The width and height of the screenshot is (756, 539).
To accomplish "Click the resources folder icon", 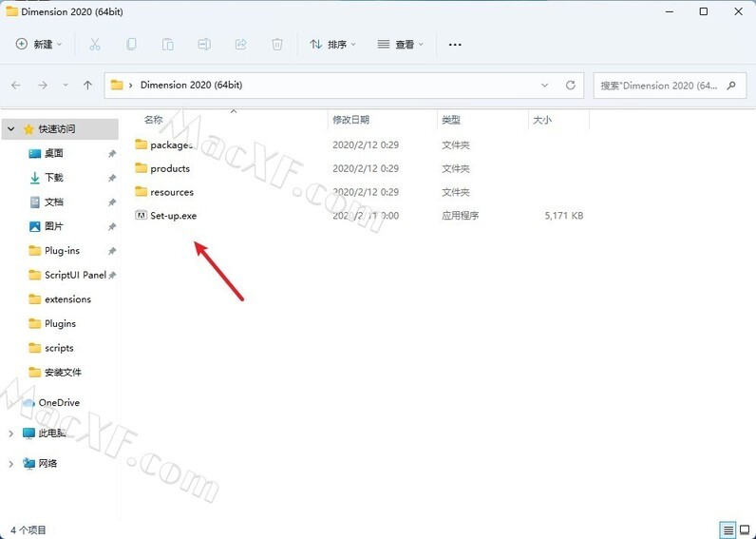I will coord(141,192).
